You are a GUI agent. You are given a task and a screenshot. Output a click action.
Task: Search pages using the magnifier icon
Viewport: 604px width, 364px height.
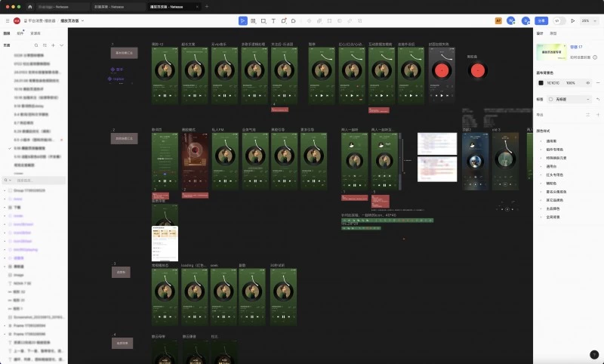coord(35,45)
